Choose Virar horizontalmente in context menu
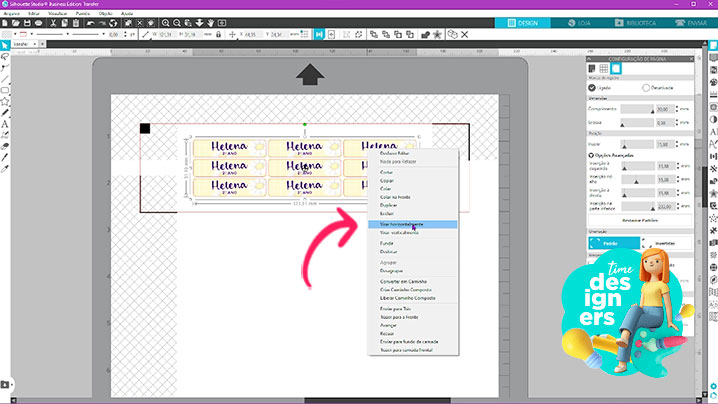 click(x=403, y=224)
